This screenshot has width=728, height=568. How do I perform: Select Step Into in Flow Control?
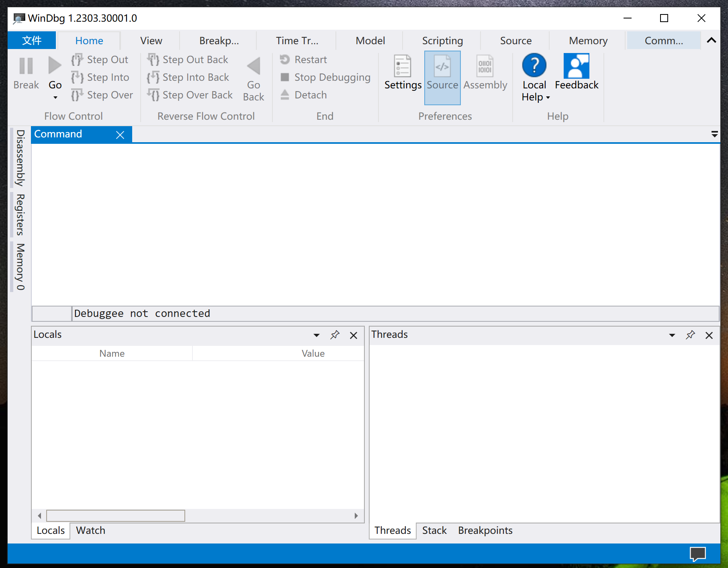pyautogui.click(x=100, y=77)
